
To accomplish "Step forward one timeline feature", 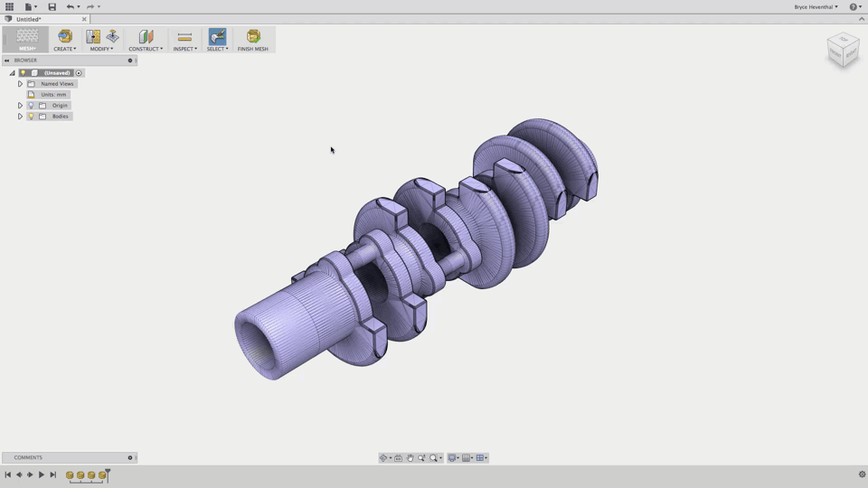I will pyautogui.click(x=30, y=474).
